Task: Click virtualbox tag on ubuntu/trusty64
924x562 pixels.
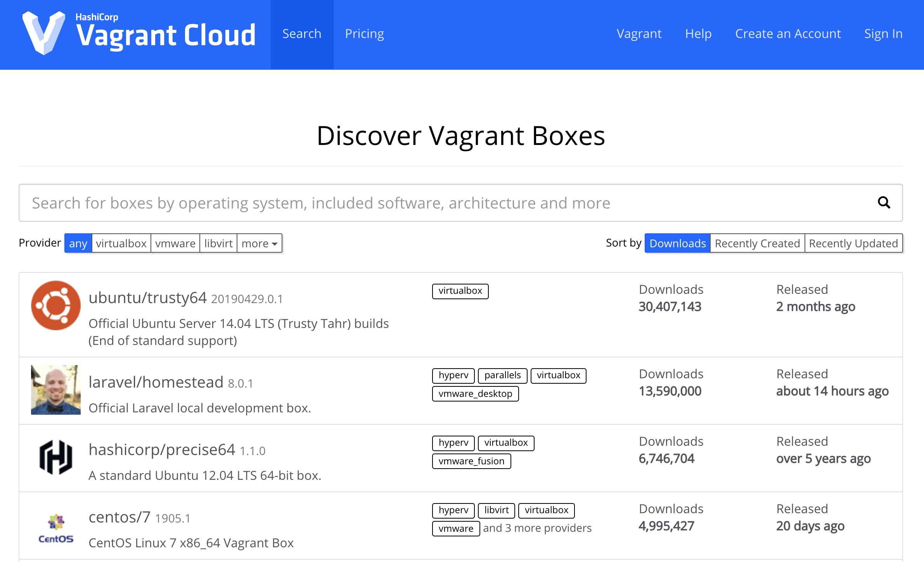Action: pyautogui.click(x=460, y=291)
